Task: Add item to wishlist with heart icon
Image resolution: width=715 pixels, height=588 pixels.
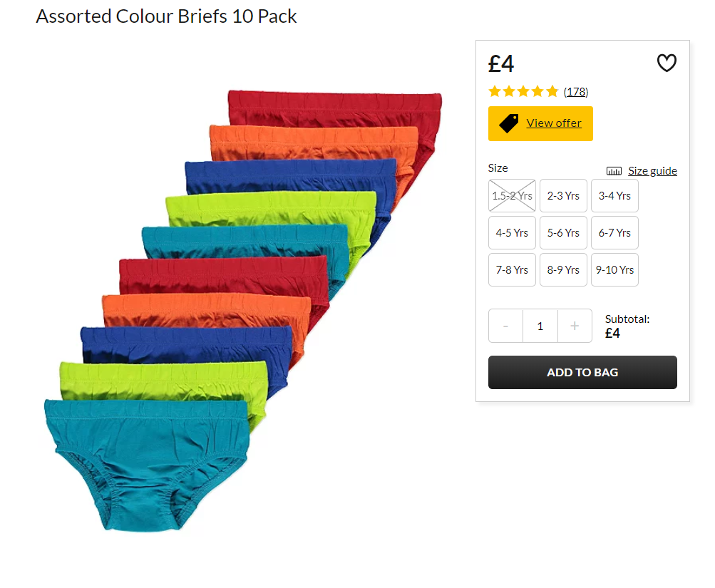Action: point(667,63)
